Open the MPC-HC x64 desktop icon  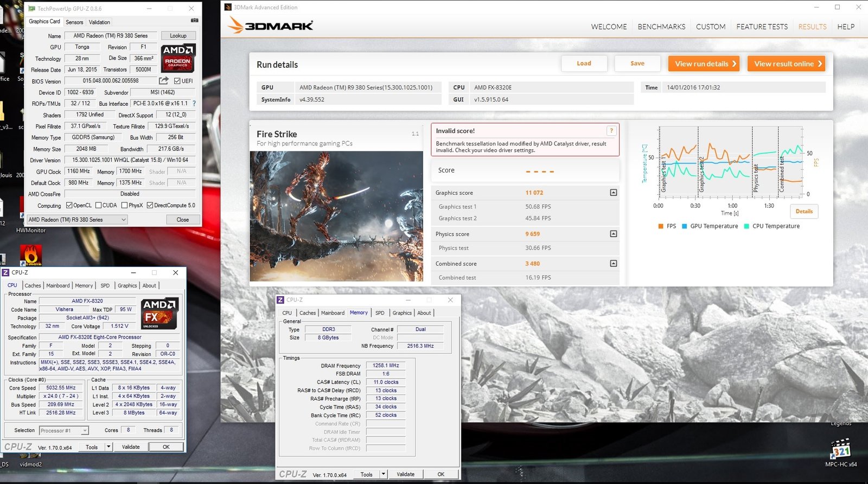pos(841,453)
